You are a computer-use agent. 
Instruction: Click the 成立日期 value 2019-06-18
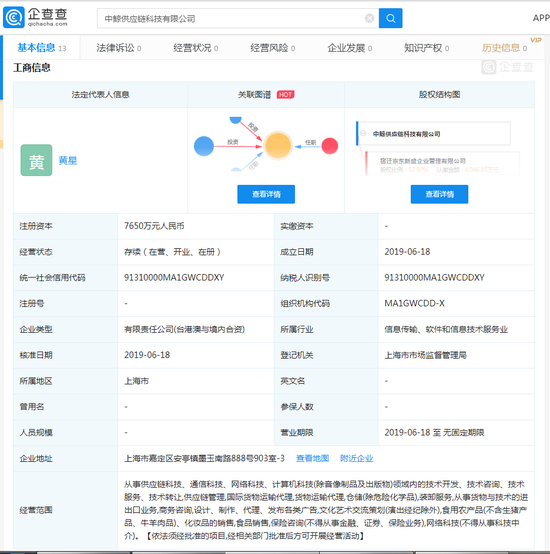pyautogui.click(x=407, y=252)
